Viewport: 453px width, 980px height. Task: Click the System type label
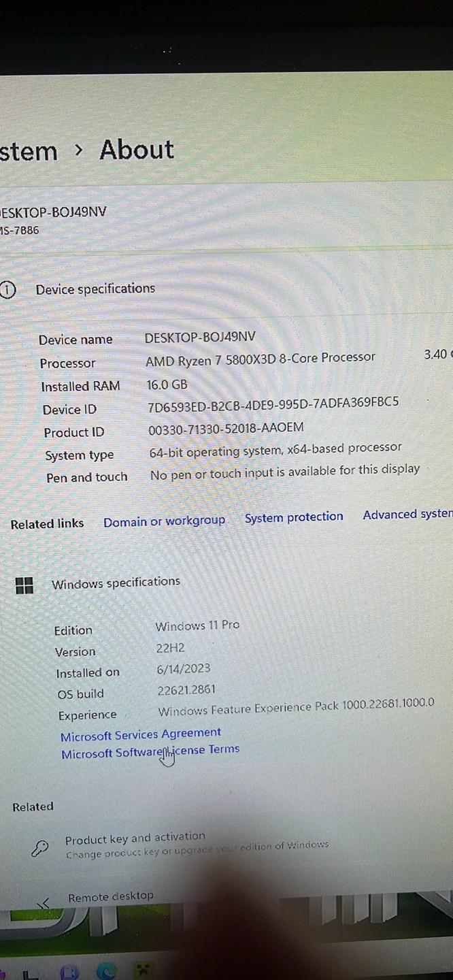coord(79,455)
